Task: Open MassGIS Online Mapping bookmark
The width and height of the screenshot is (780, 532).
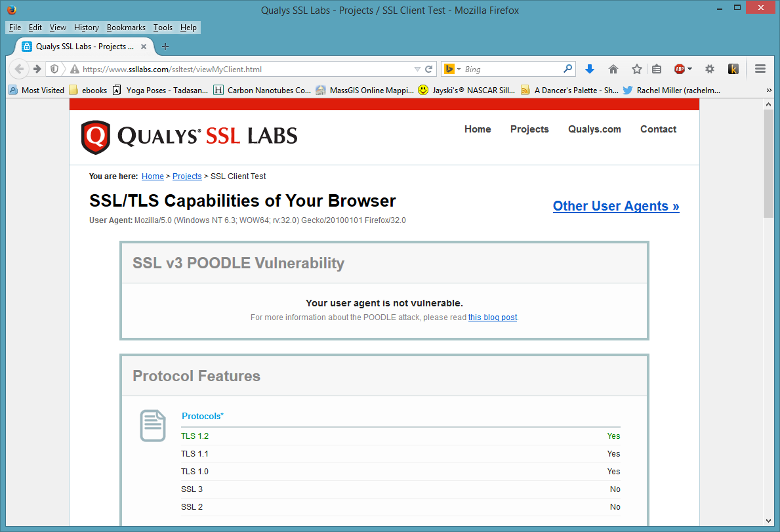Action: point(365,90)
